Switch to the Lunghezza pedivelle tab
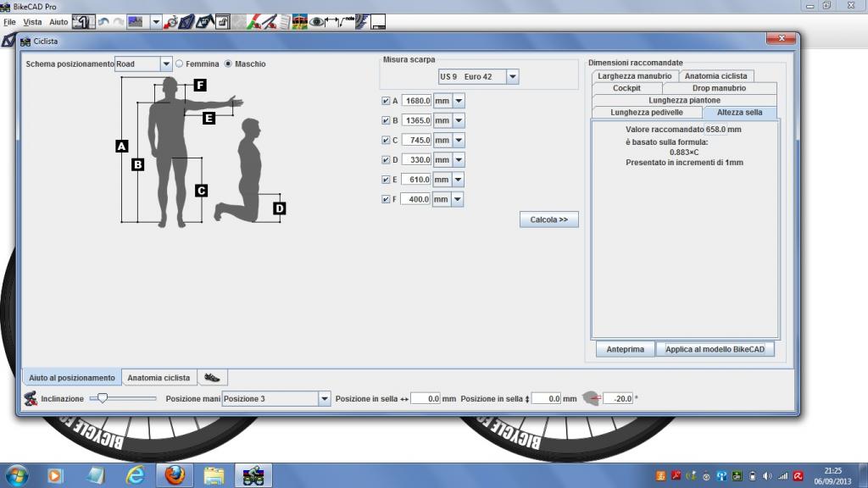This screenshot has width=868, height=488. (x=648, y=112)
